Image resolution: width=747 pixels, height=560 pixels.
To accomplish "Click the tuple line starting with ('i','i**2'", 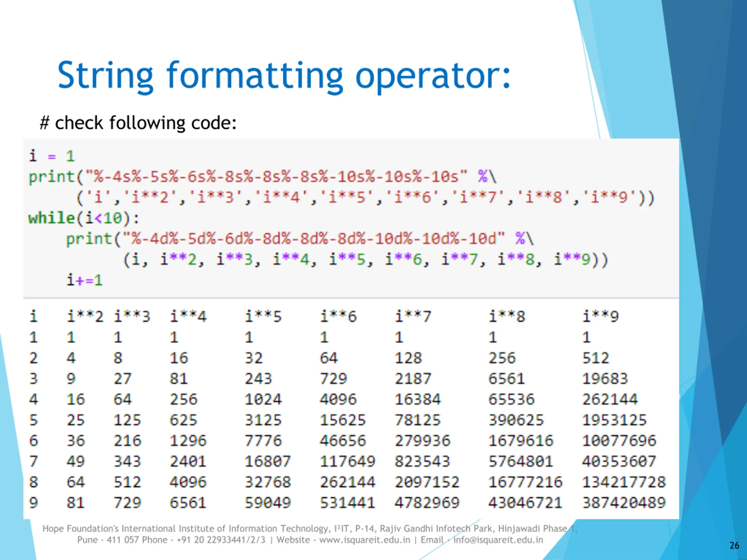I will click(365, 197).
